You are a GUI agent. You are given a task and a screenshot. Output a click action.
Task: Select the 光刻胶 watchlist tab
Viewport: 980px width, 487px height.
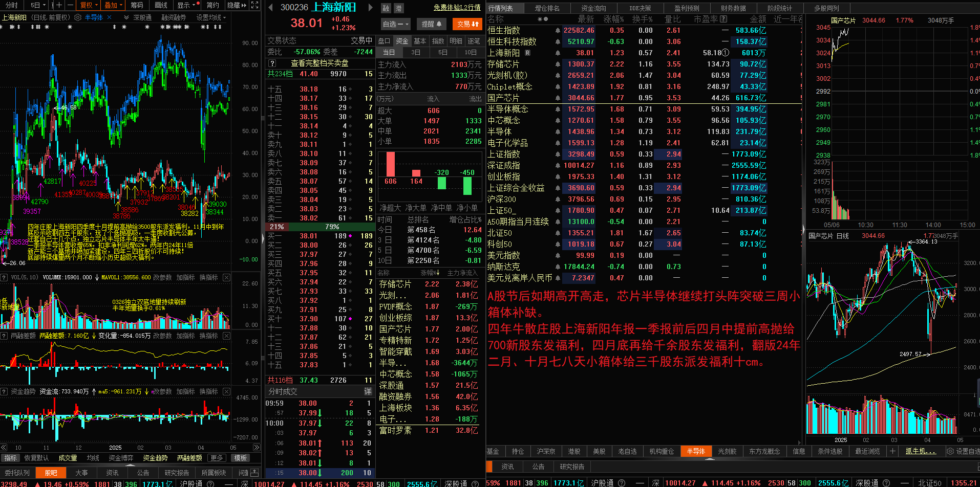(727, 451)
